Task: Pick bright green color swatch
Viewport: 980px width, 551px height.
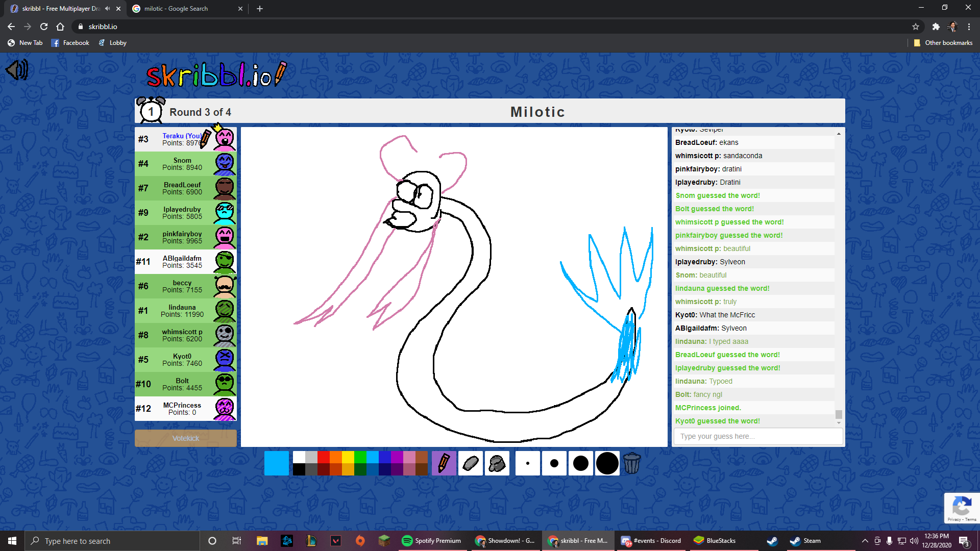Action: point(360,457)
